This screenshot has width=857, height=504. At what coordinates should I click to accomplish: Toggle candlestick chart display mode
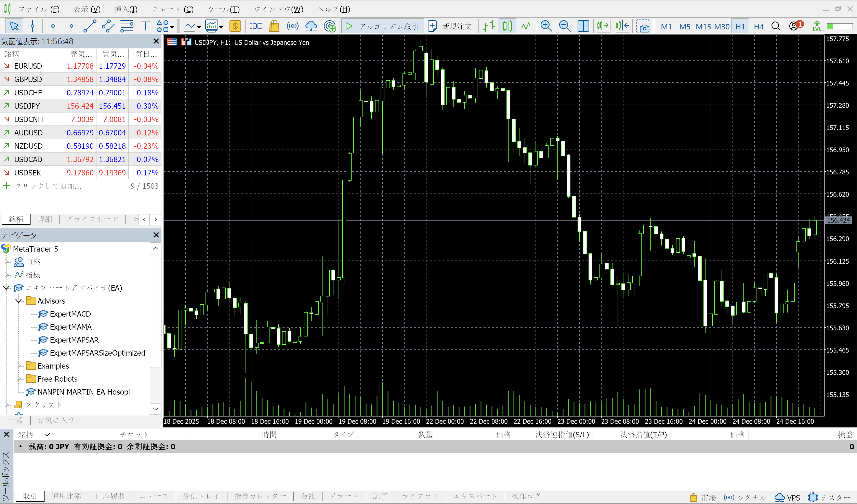(x=507, y=26)
